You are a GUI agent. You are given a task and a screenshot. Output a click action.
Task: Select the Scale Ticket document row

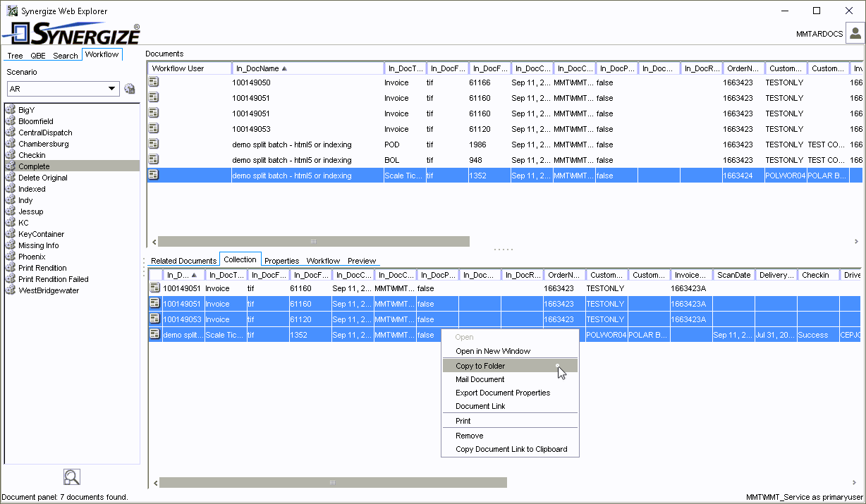coord(504,176)
